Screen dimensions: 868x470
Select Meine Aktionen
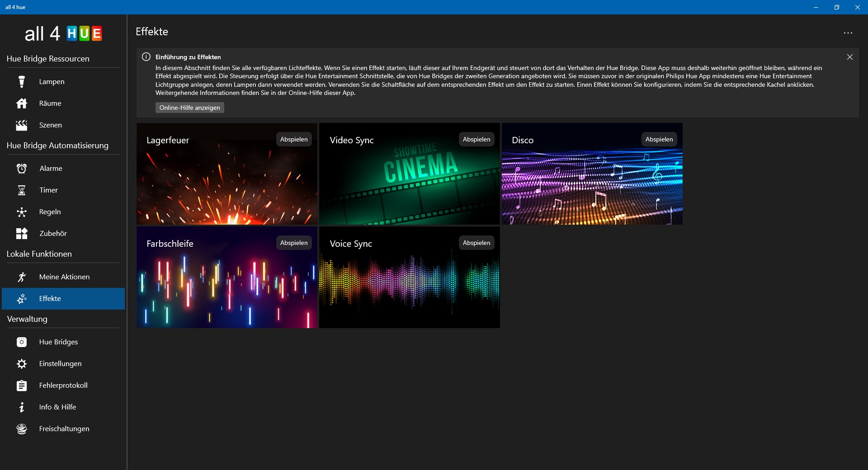click(63, 277)
